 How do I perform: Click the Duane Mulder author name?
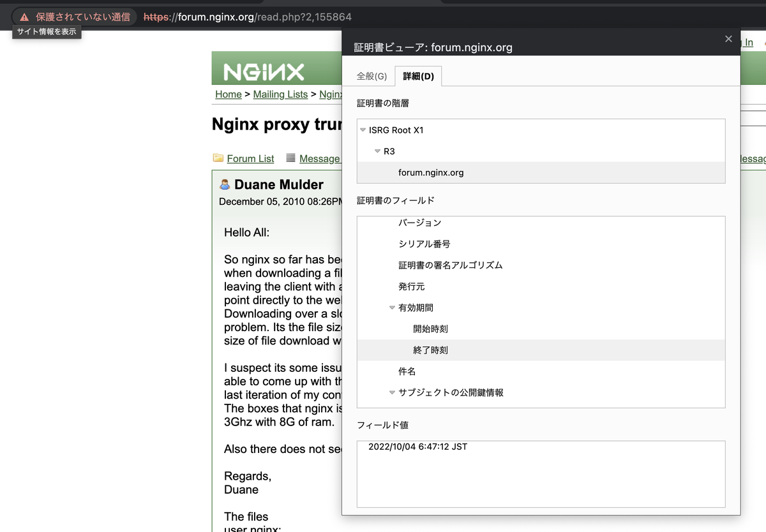click(279, 184)
